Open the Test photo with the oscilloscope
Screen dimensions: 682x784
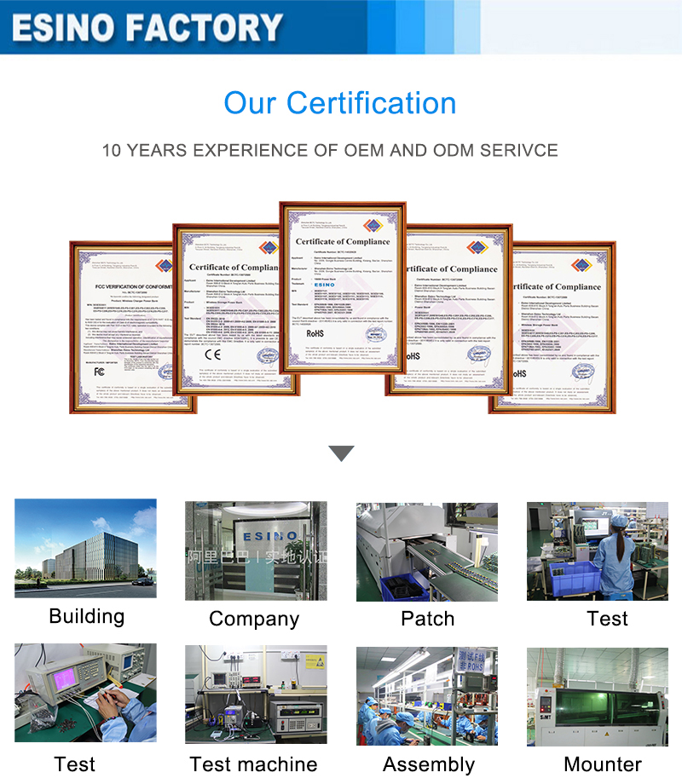[85, 693]
